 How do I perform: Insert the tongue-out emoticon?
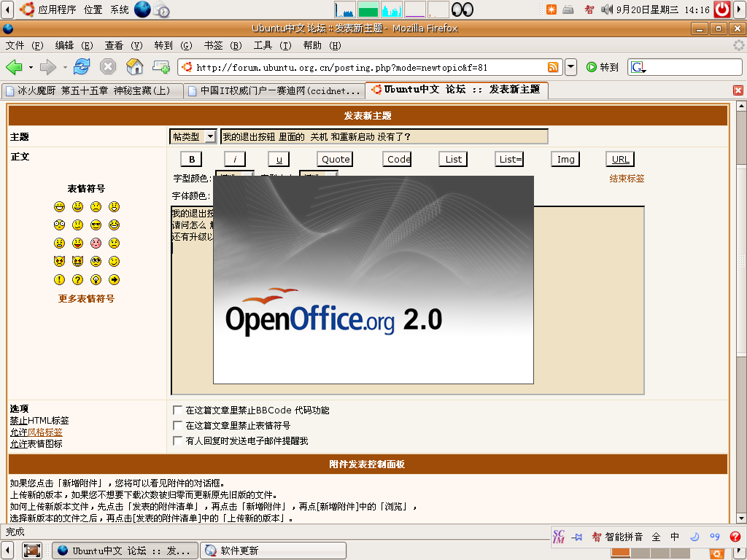coord(77,243)
